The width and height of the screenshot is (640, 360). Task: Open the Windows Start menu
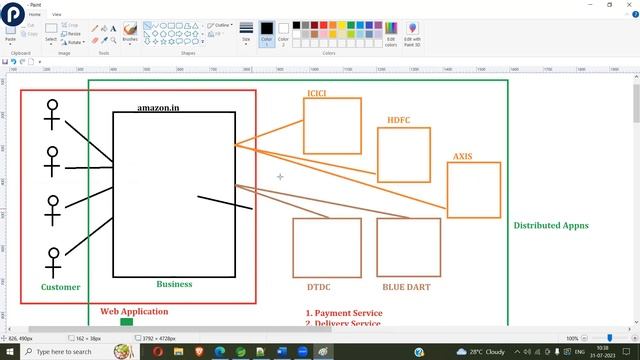[10, 351]
